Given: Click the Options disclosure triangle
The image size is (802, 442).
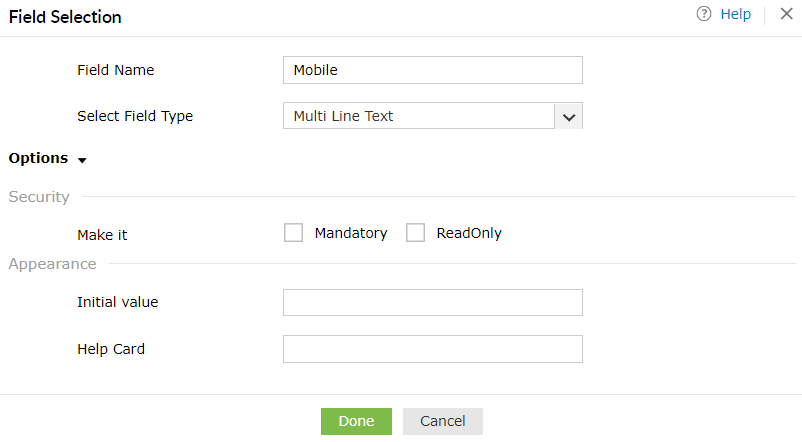Looking at the screenshot, I should pos(82,160).
